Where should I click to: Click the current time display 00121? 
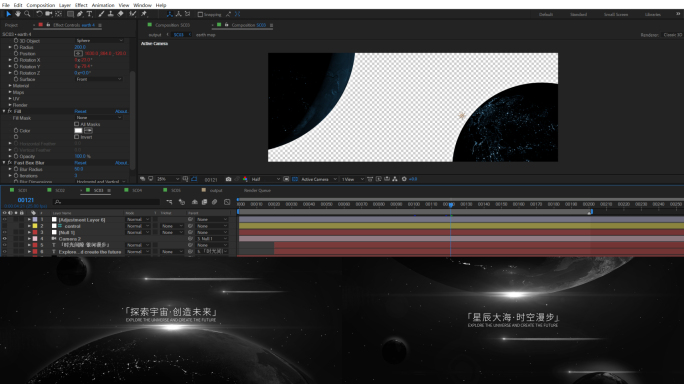click(x=26, y=200)
